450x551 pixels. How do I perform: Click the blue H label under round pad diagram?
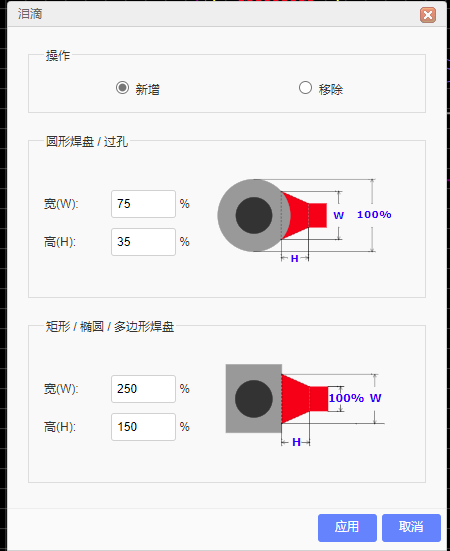click(294, 259)
